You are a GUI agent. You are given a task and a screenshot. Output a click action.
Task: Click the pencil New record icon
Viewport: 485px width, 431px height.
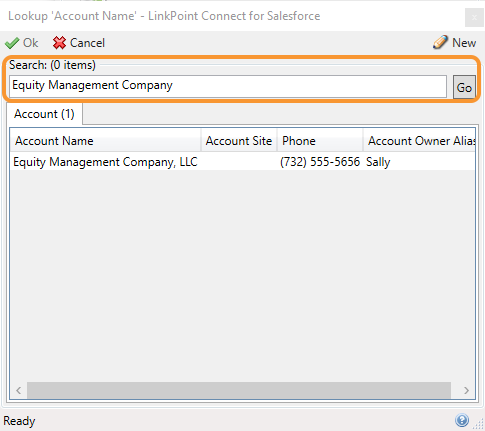[x=440, y=42]
